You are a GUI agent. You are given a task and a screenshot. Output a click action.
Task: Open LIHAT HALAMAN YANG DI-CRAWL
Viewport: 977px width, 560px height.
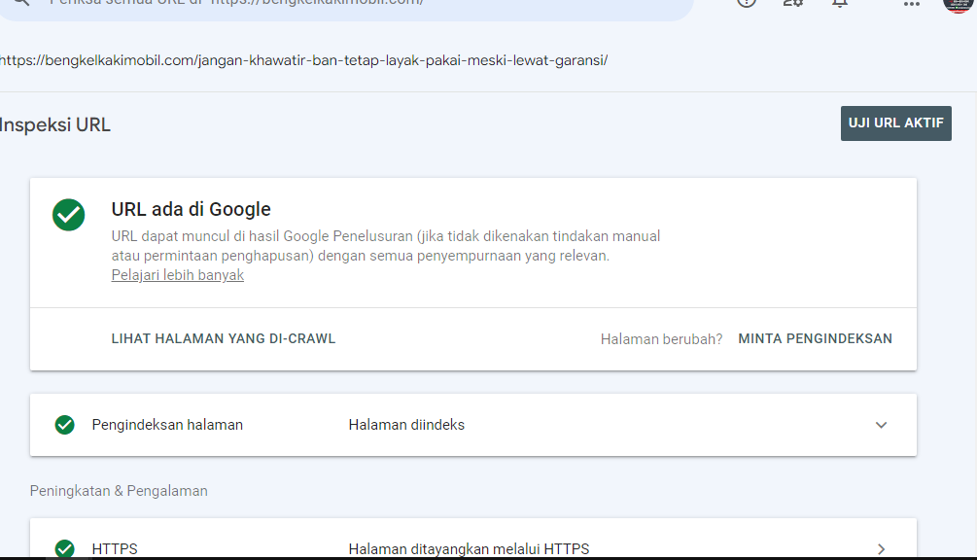(223, 339)
